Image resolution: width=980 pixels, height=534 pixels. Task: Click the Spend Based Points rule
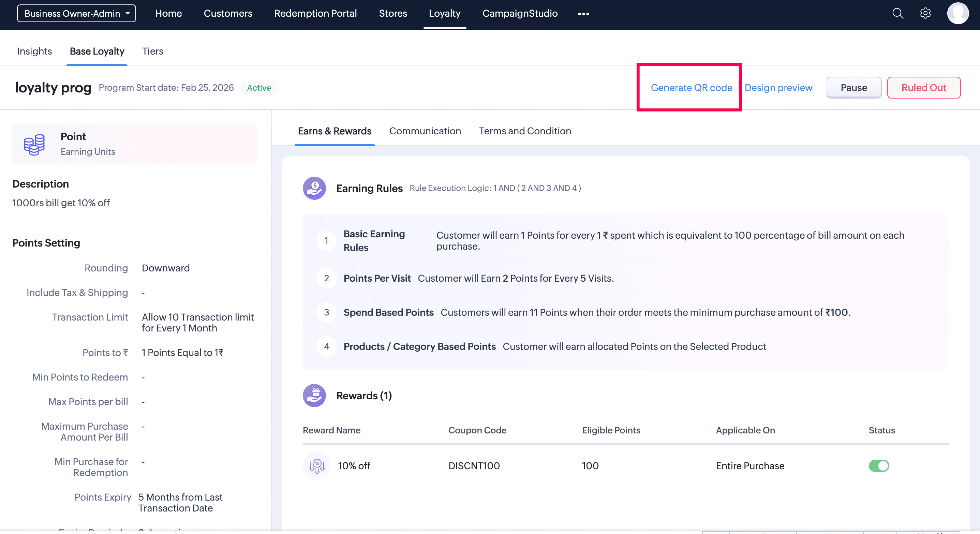coord(388,312)
